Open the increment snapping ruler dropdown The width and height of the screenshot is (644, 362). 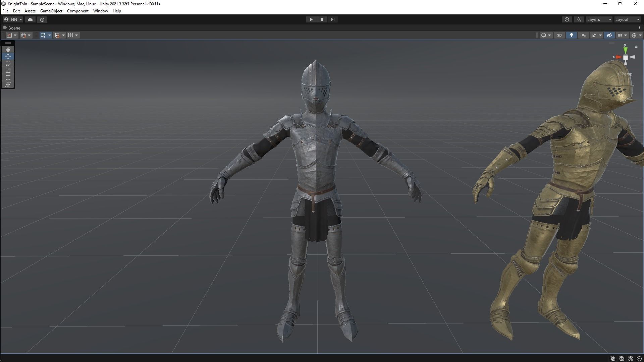tap(73, 35)
